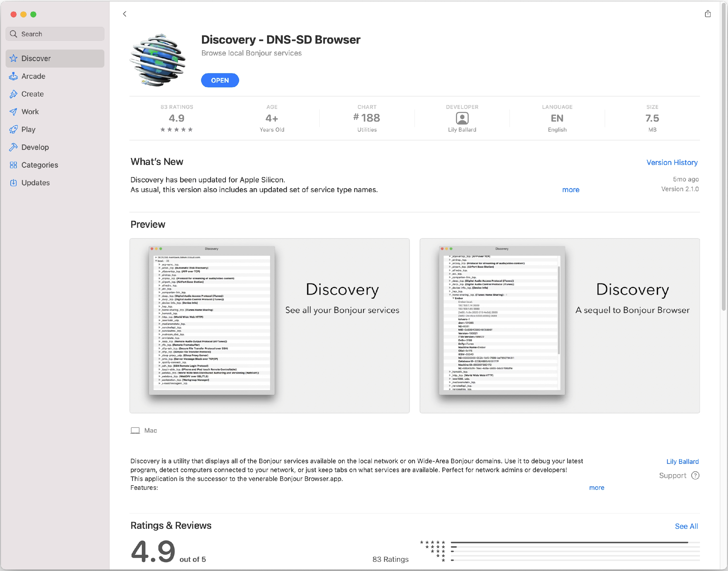Screen dimensions: 728x571
Task: Click the developer person icon
Action: (462, 118)
